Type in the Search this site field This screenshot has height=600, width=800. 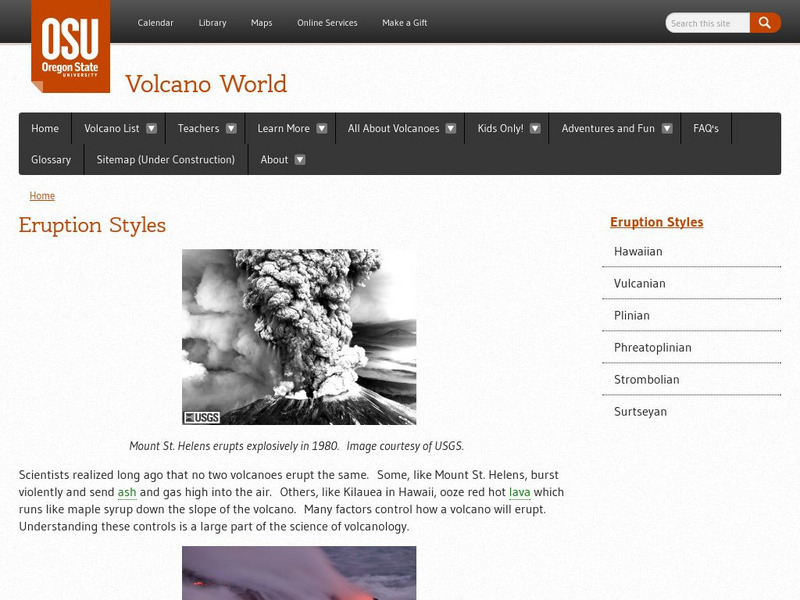coord(706,23)
